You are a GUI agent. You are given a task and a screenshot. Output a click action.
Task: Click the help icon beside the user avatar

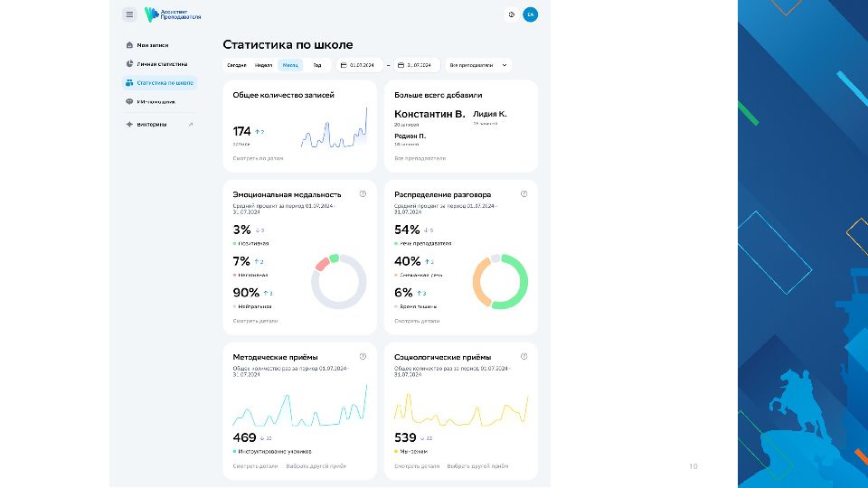pyautogui.click(x=512, y=14)
